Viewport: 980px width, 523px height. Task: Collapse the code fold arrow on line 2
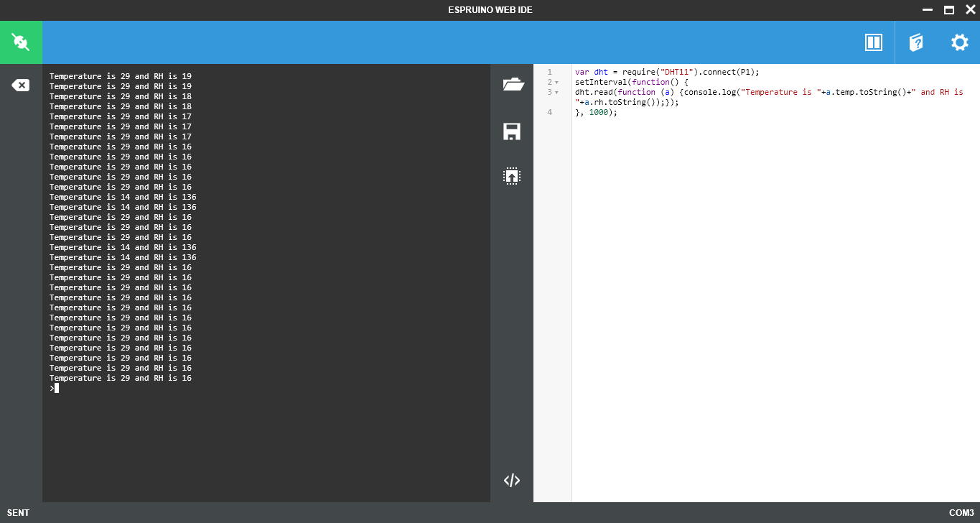tap(556, 83)
